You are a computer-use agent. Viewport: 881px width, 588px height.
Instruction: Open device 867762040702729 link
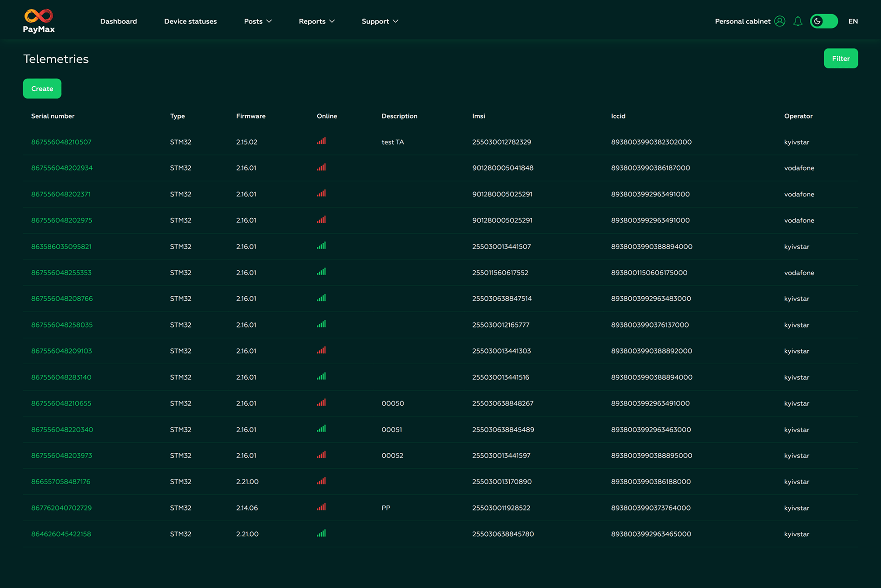tap(61, 508)
